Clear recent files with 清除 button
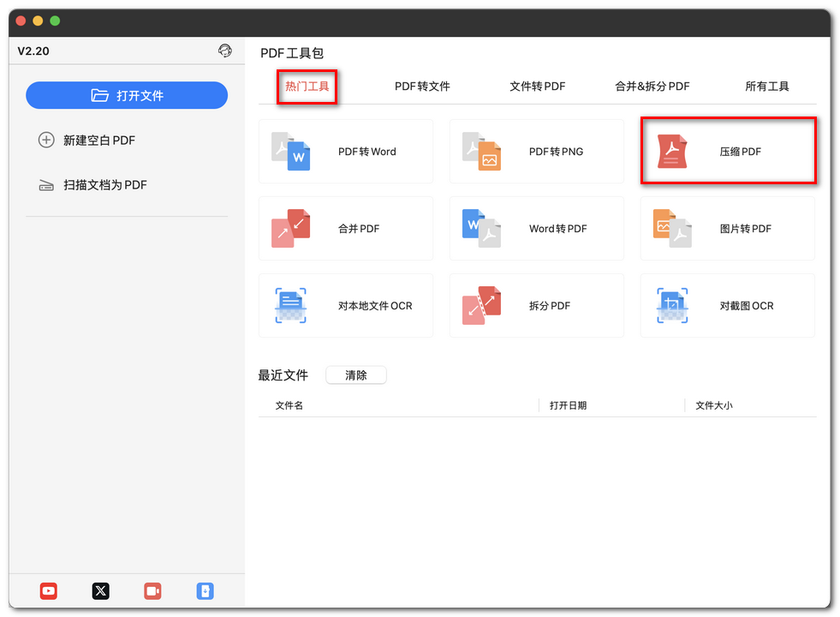Viewport: 840px width, 617px height. (355, 374)
